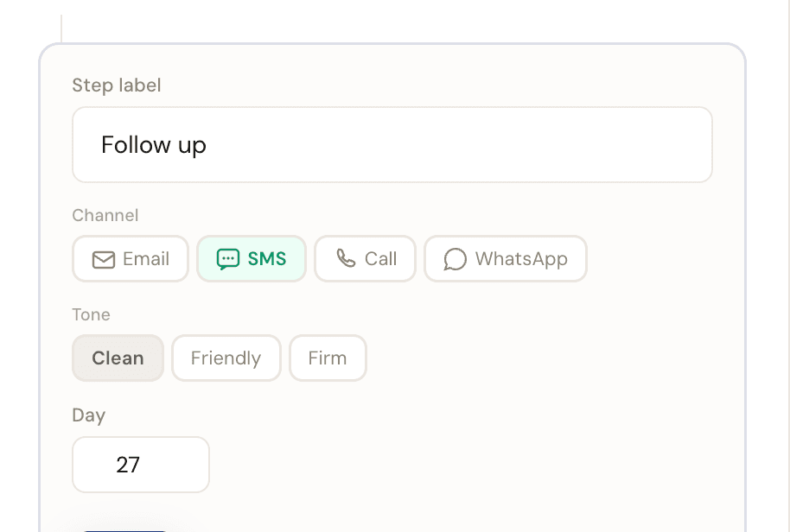The image size is (790, 532).
Task: Click the "Day" field caption
Action: 88,415
